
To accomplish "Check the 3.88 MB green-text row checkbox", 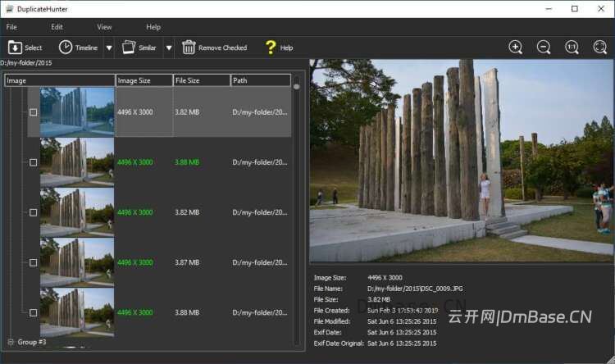I will [34, 162].
